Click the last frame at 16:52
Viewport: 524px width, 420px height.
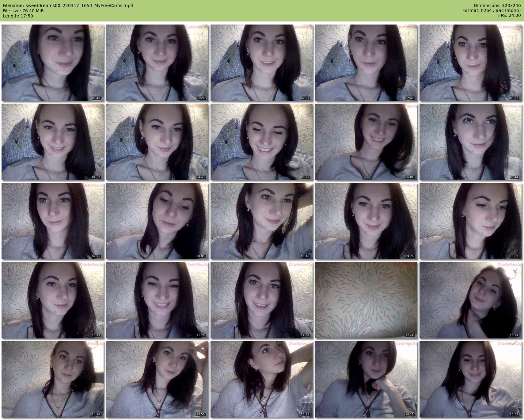pos(470,379)
